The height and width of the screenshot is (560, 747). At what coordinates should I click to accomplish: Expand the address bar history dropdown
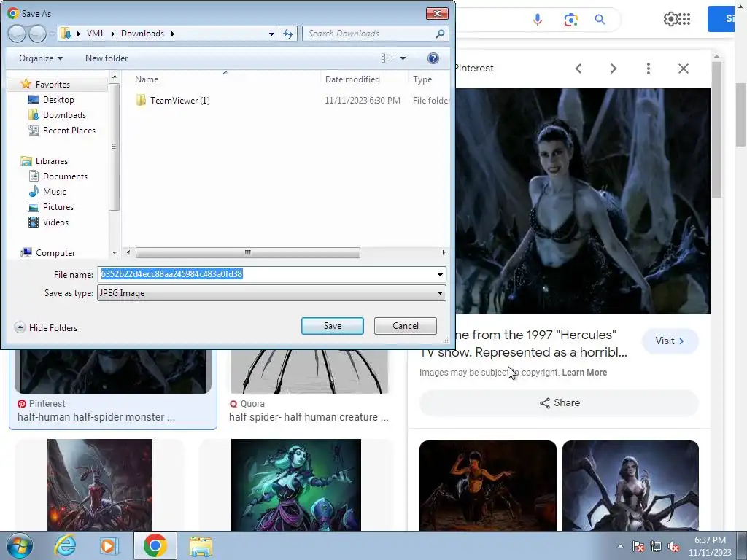pyautogui.click(x=271, y=34)
